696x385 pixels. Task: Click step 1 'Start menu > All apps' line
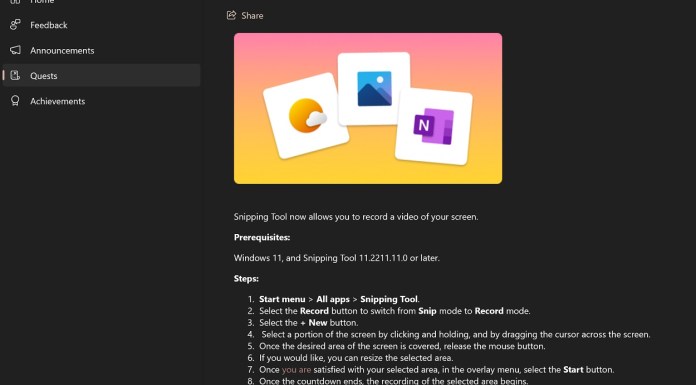pyautogui.click(x=340, y=299)
